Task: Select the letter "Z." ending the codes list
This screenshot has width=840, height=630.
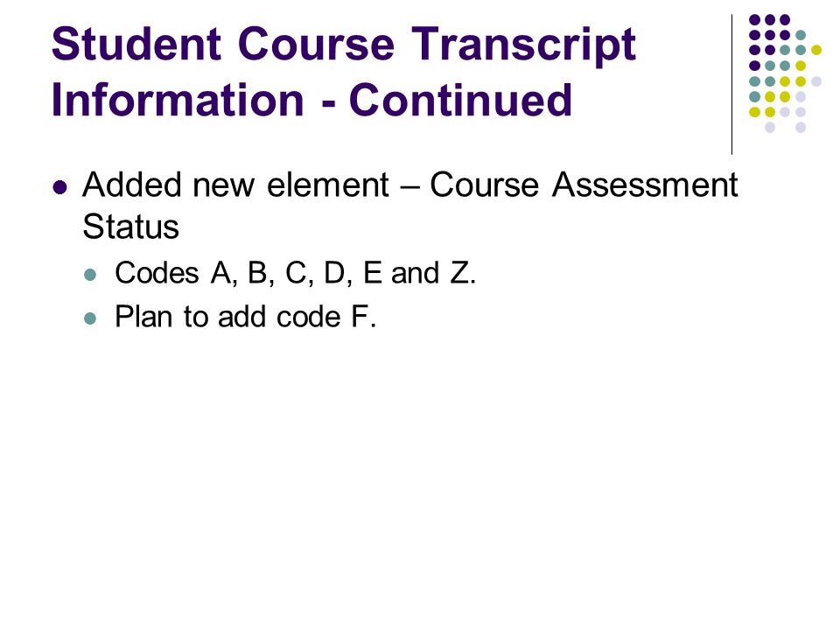Action: coord(463,273)
